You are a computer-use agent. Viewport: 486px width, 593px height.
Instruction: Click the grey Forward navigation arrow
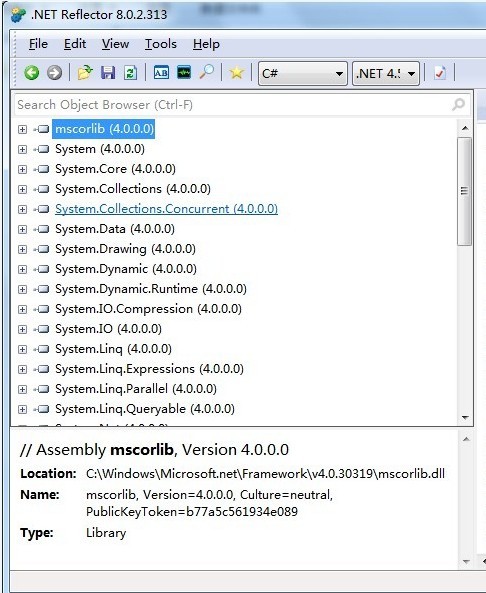[54, 72]
